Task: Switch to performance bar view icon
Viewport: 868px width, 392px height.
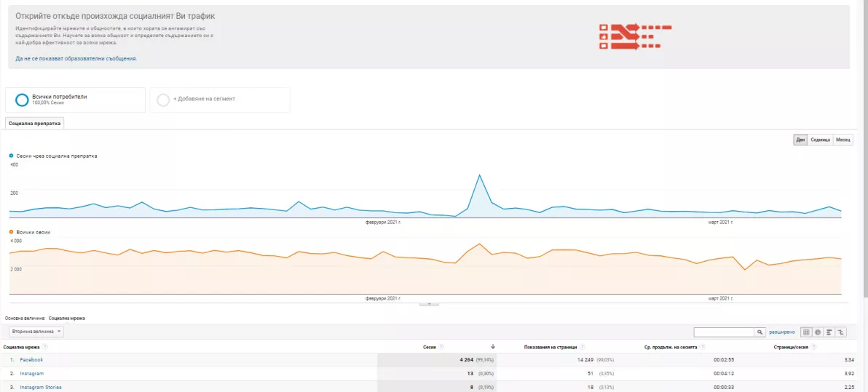Action: coord(830,332)
